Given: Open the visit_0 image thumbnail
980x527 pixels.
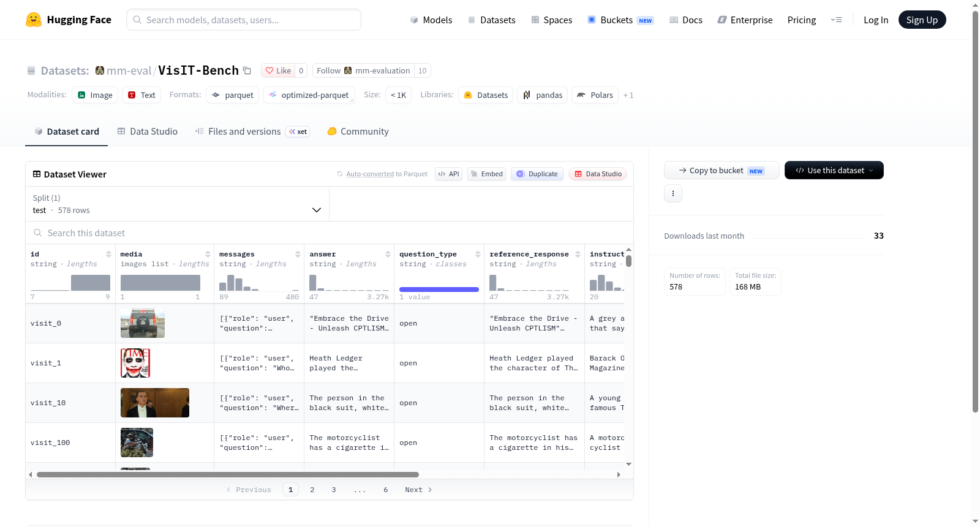Looking at the screenshot, I should 143,323.
